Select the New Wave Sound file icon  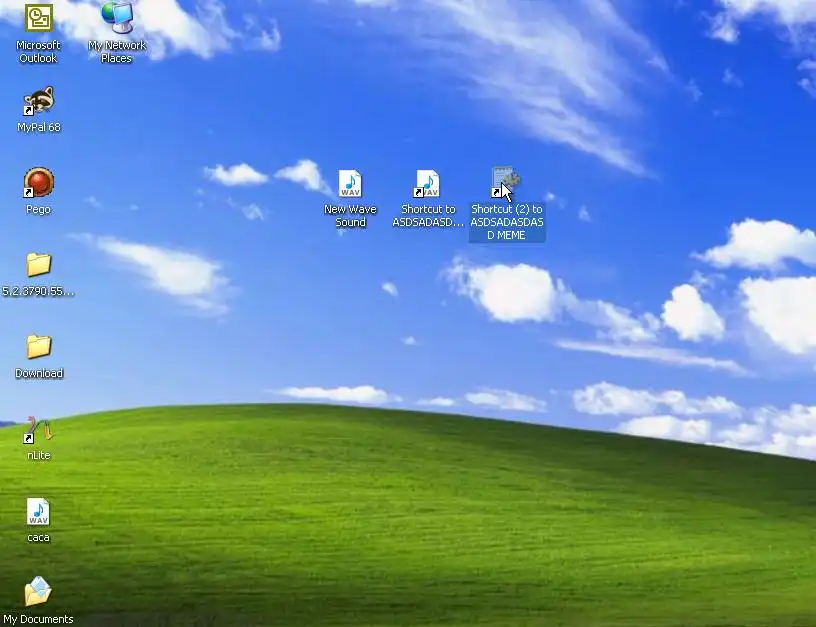coord(350,183)
